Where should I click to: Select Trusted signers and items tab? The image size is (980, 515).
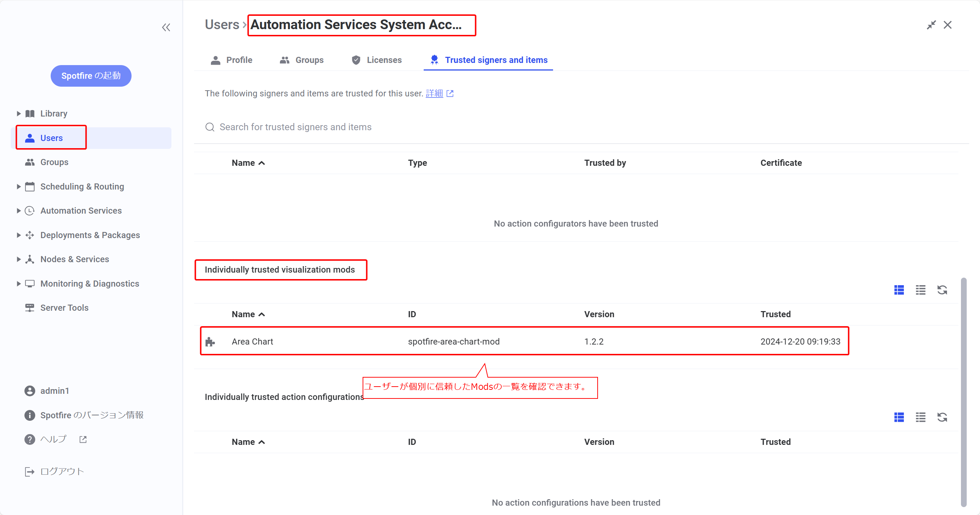coord(488,60)
